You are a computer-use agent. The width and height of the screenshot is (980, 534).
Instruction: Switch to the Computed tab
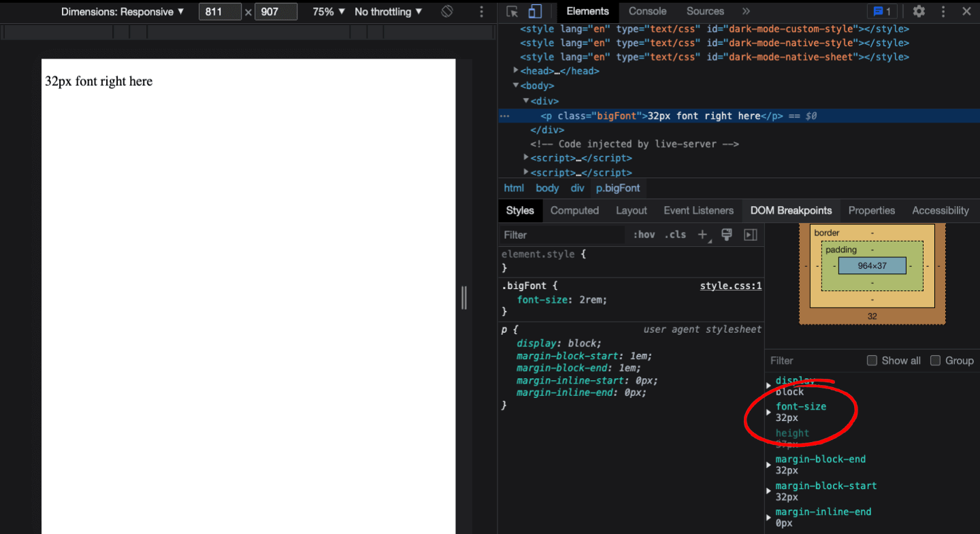pyautogui.click(x=574, y=210)
